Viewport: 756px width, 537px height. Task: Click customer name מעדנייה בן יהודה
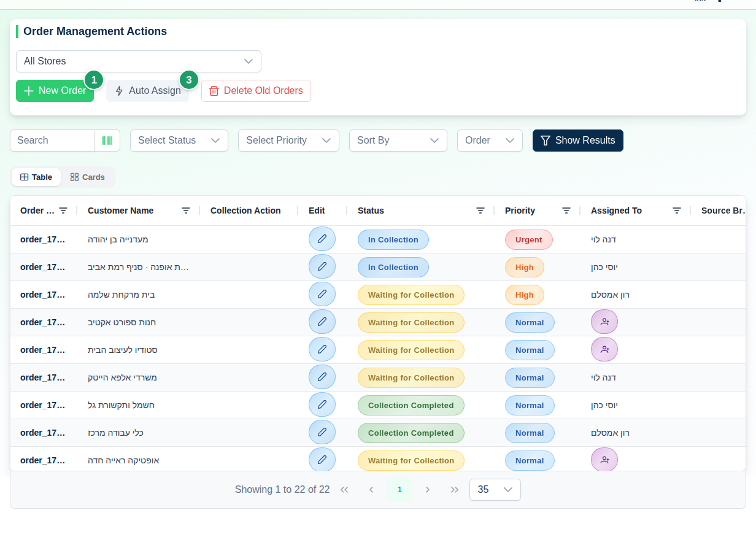(118, 239)
